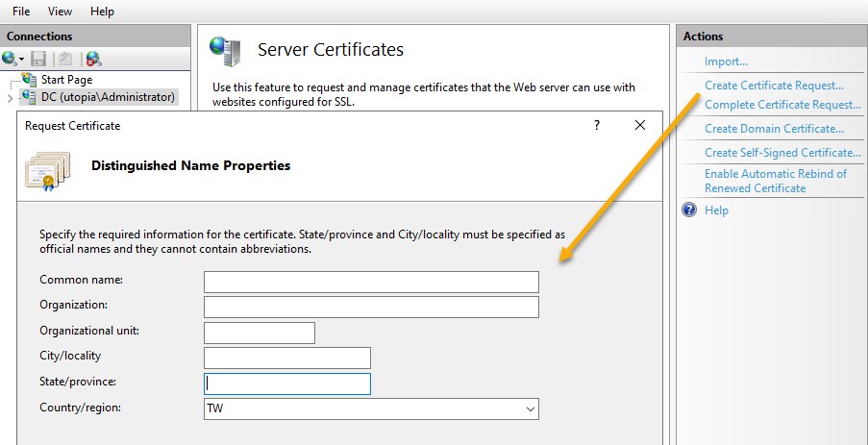Click the Create Certificate Request link
This screenshot has height=445, width=868.
[774, 86]
